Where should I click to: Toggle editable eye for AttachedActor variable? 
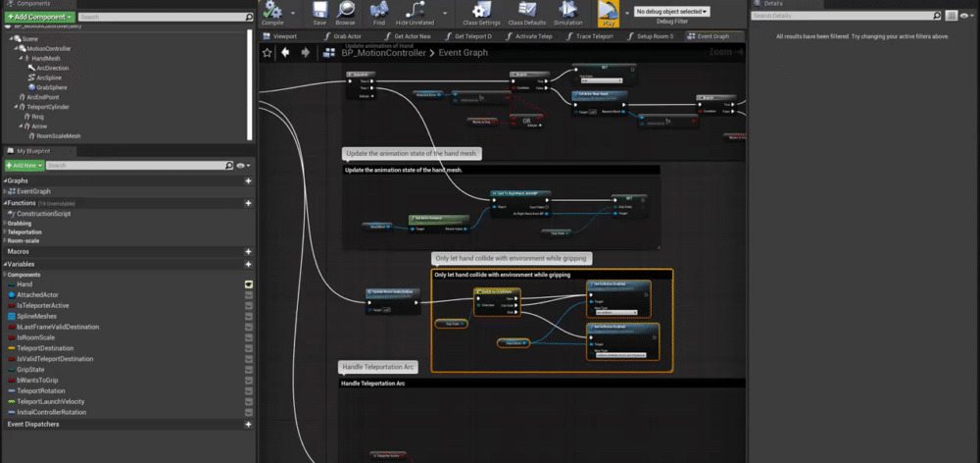pos(248,294)
